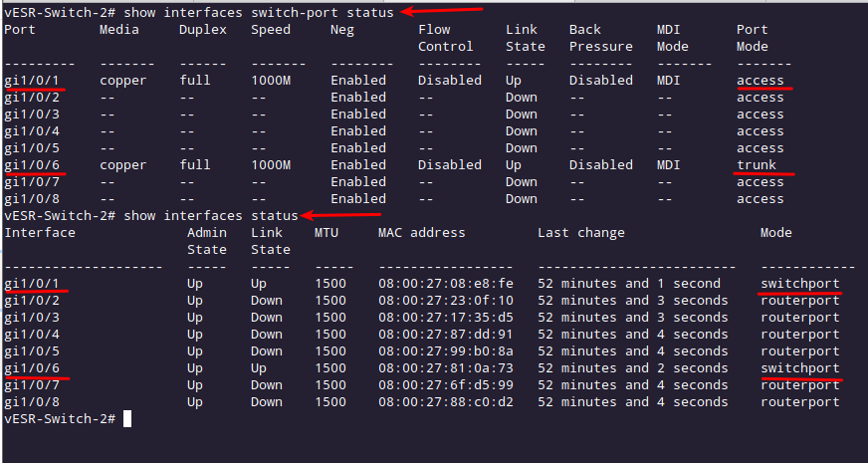This screenshot has width=868, height=463.
Task: Click the "Speed" column header
Action: 271,30
